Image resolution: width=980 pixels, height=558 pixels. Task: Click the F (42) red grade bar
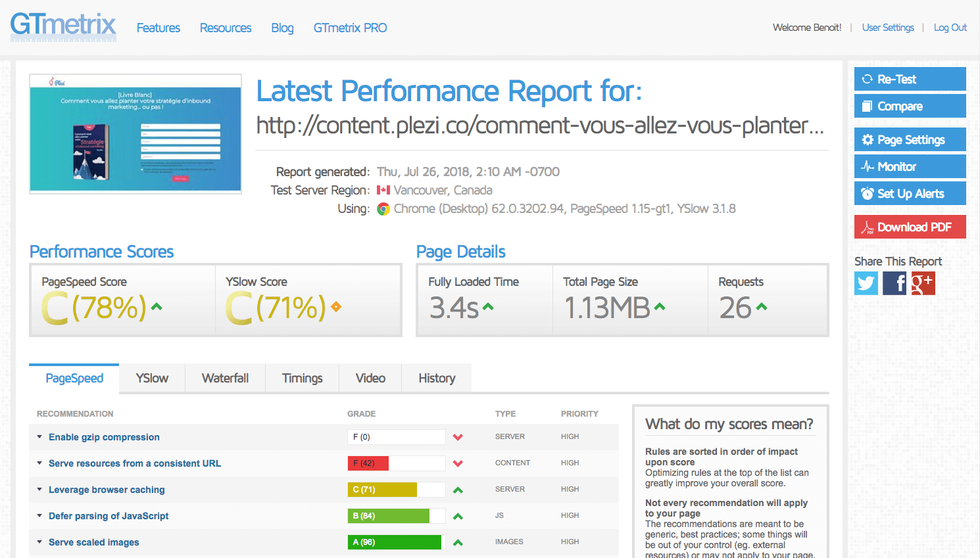397,463
